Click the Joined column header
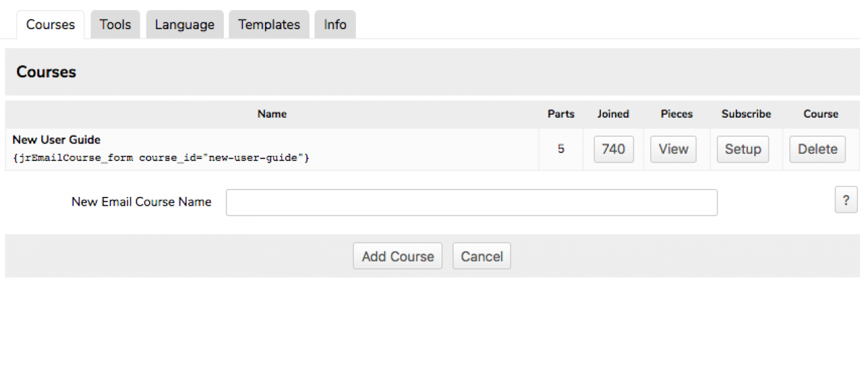Viewport: 868px width, 384px height. pyautogui.click(x=613, y=114)
